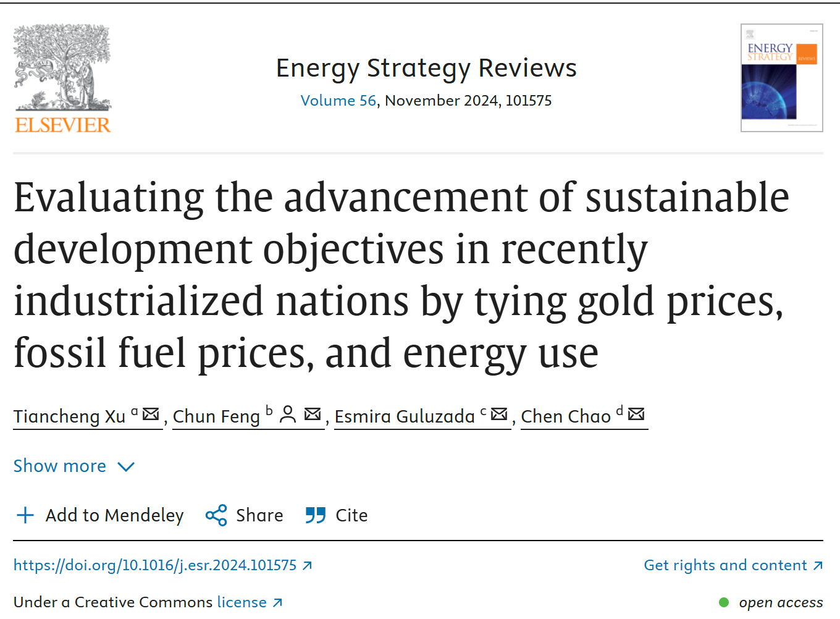Screen dimensions: 840x619
Task: Click the quotation marks Cite icon
Action: [x=316, y=515]
